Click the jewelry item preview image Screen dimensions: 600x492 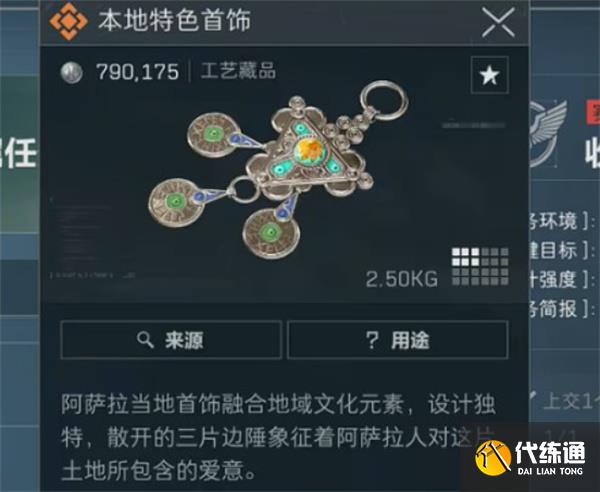point(277,168)
